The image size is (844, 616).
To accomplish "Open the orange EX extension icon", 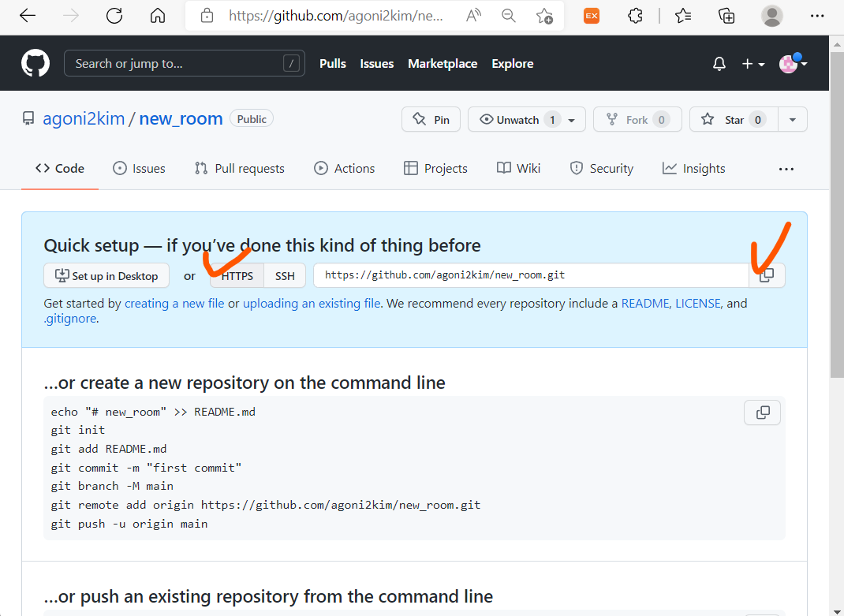I will click(x=592, y=16).
